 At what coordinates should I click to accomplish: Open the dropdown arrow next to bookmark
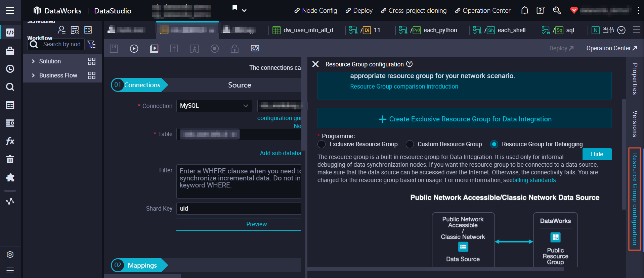(x=244, y=11)
